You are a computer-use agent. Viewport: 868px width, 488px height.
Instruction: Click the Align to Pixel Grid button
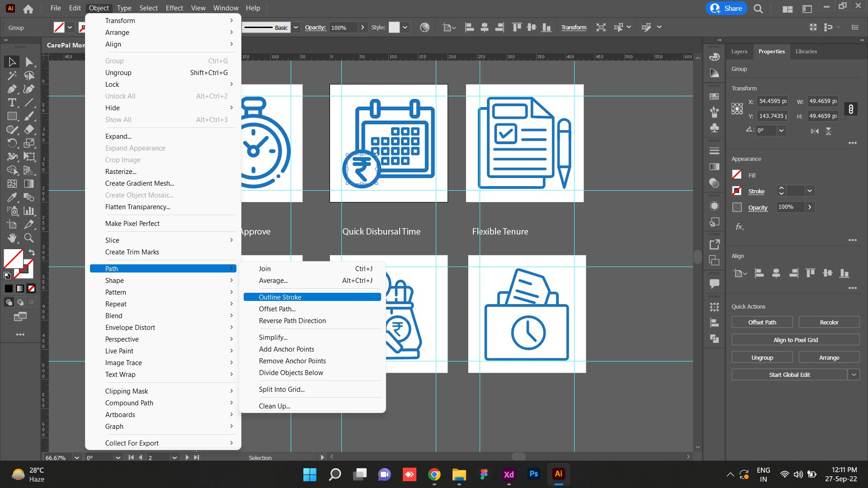tap(795, 340)
